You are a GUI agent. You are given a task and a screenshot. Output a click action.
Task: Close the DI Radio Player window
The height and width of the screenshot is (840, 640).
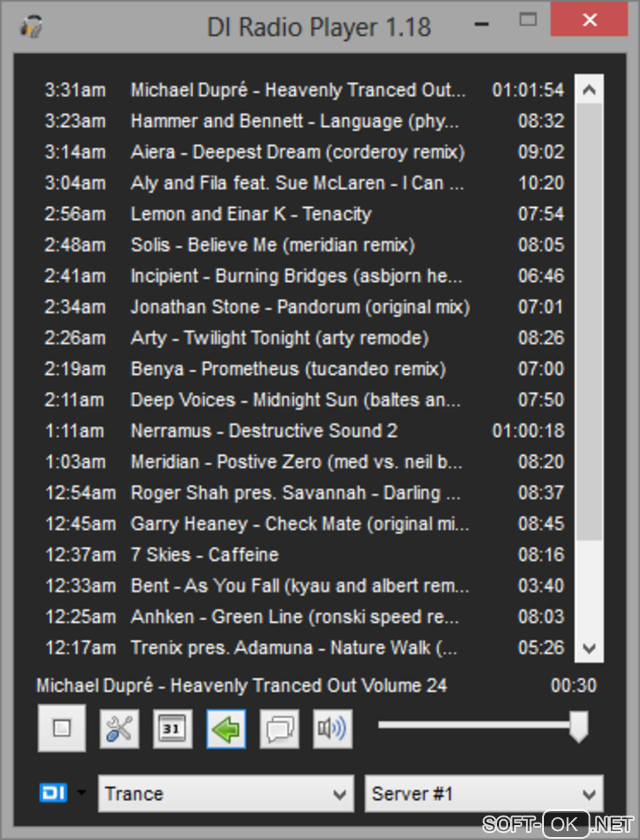(589, 19)
